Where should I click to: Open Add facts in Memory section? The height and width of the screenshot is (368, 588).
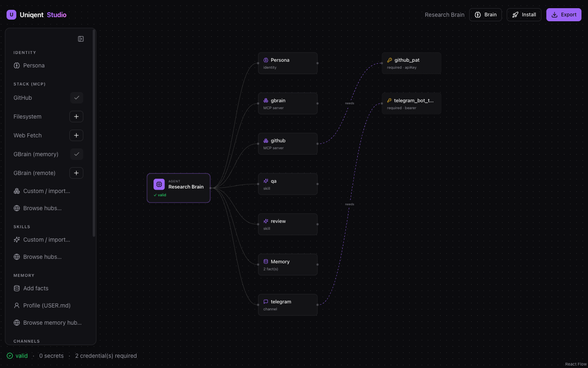click(48, 288)
